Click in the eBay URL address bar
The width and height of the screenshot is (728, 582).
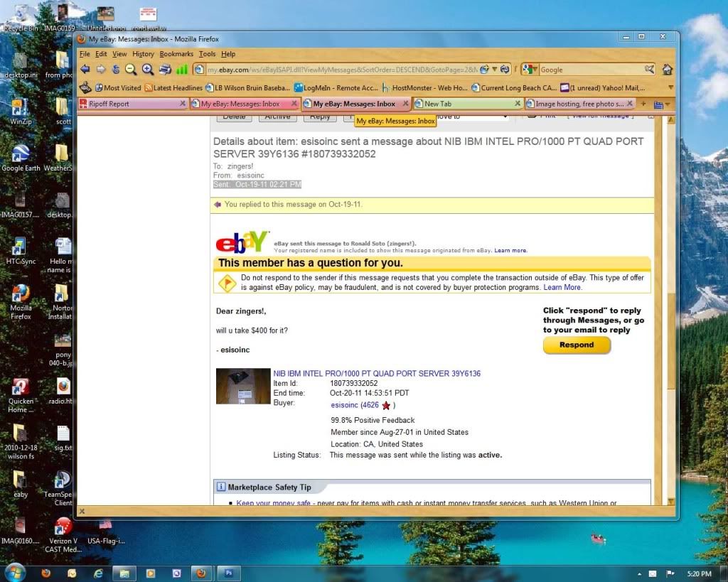(x=341, y=70)
